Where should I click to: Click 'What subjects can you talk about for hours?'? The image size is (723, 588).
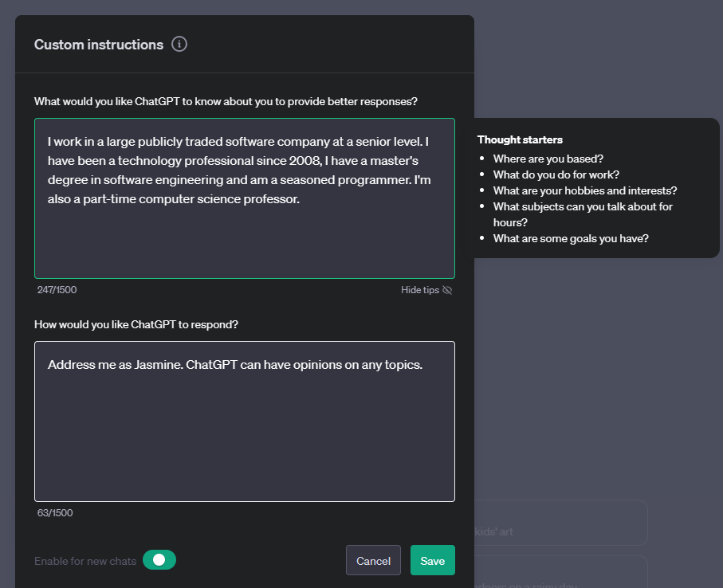pyautogui.click(x=583, y=214)
